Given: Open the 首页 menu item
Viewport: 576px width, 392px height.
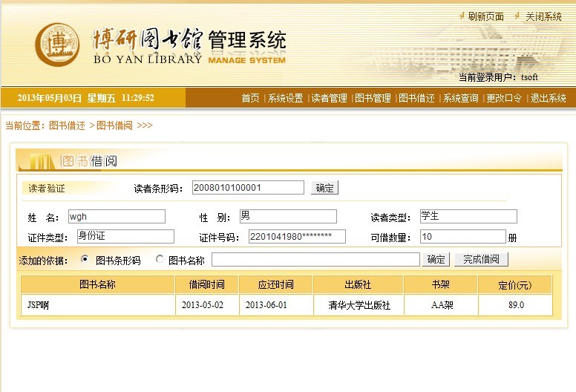Looking at the screenshot, I should click(x=250, y=98).
